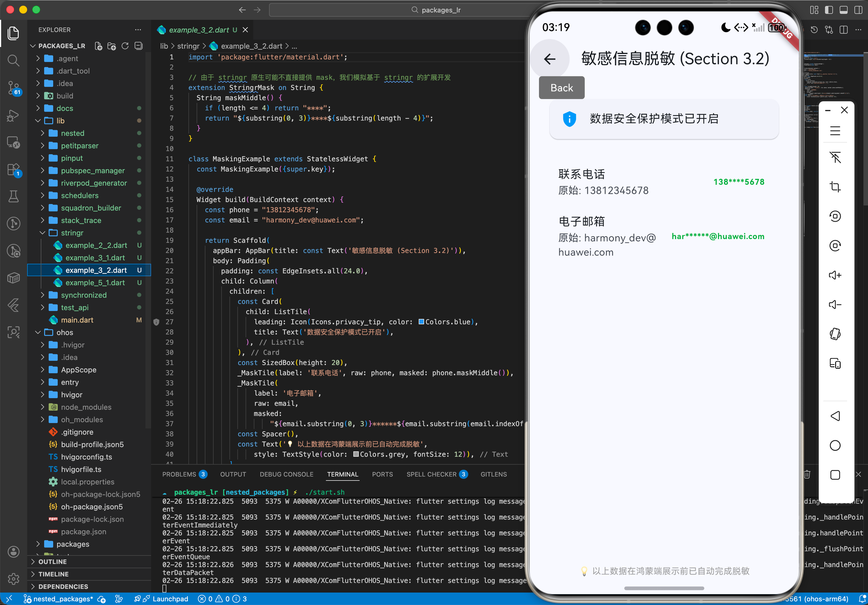Collapse the ohos folder
The image size is (868, 605).
click(x=89, y=332)
